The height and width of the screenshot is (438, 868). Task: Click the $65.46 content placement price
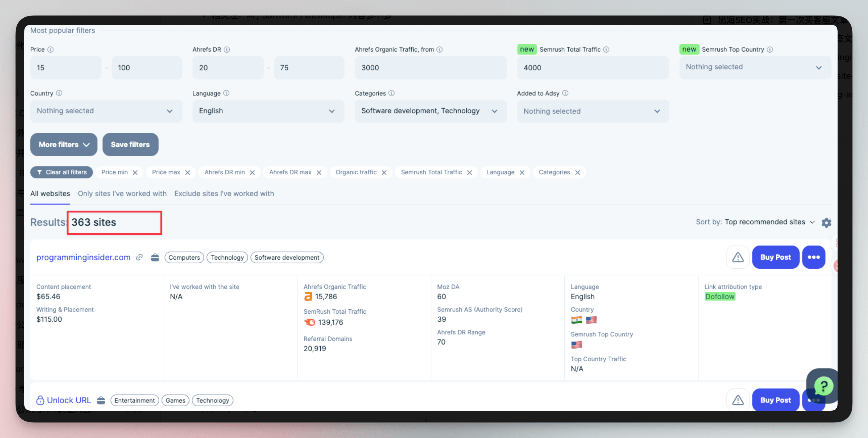[x=48, y=297]
